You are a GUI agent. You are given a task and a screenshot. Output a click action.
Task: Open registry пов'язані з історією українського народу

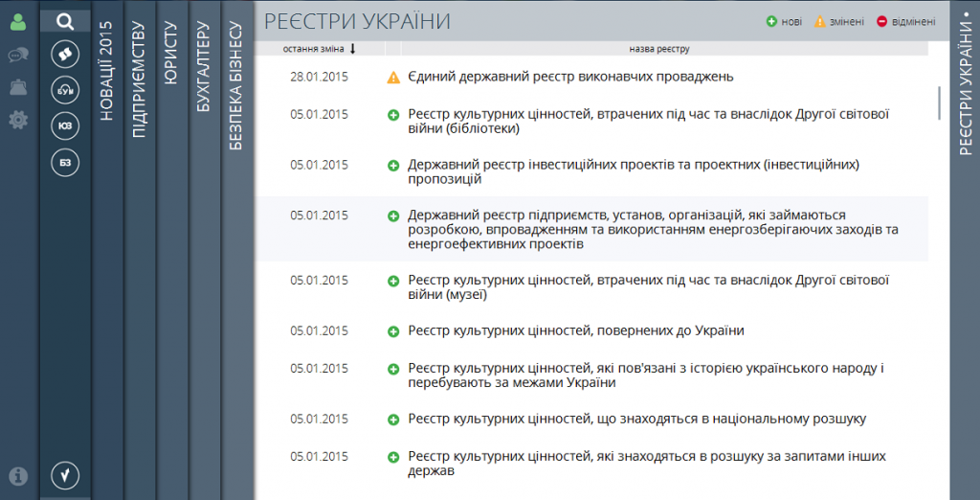(x=646, y=375)
